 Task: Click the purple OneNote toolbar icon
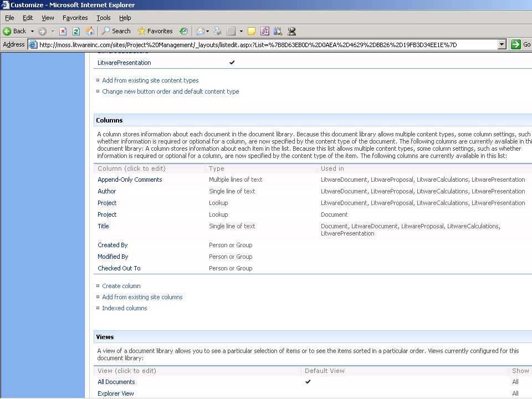point(265,31)
